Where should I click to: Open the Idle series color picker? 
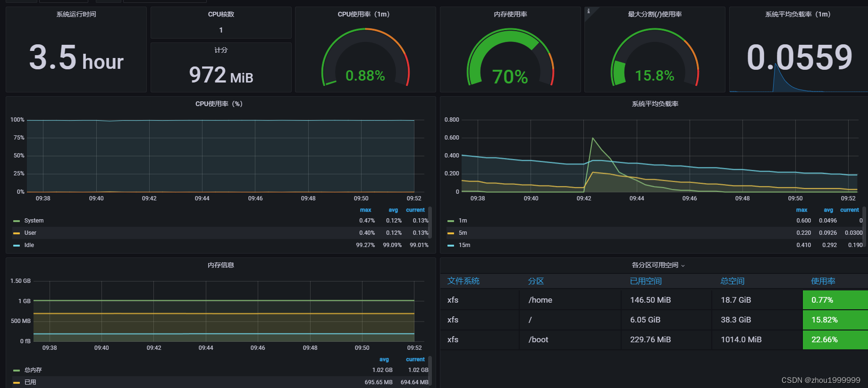(x=17, y=245)
